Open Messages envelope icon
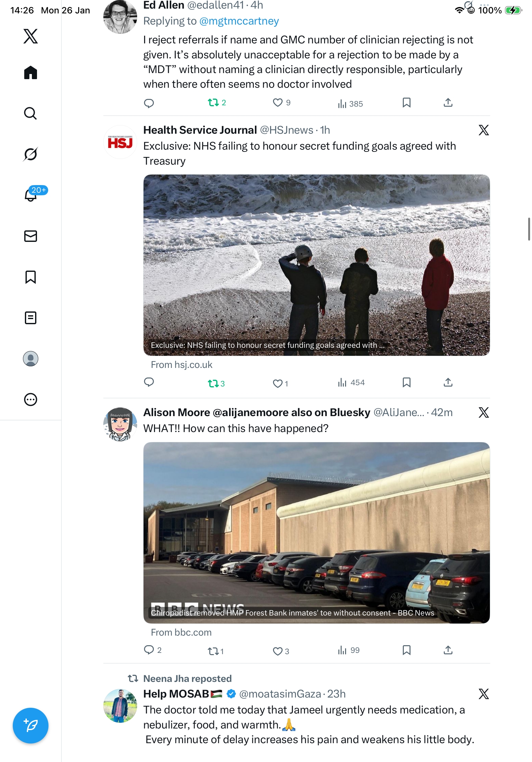 point(31,236)
